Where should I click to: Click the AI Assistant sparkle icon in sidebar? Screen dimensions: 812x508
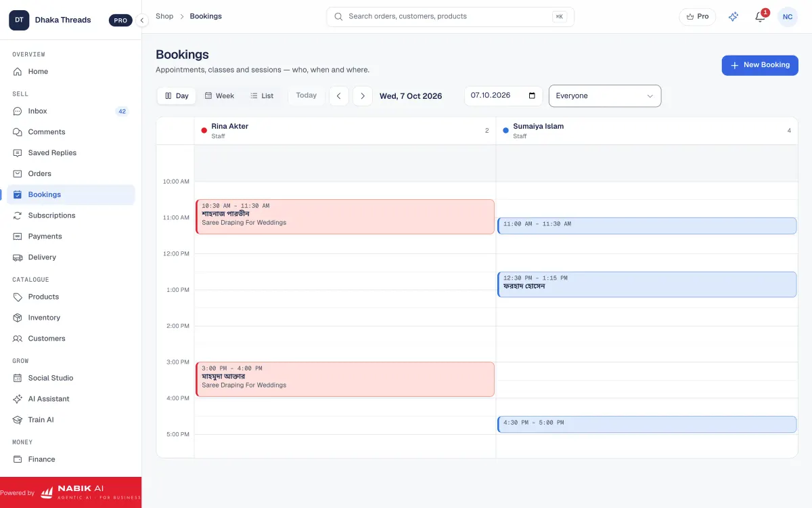point(18,399)
